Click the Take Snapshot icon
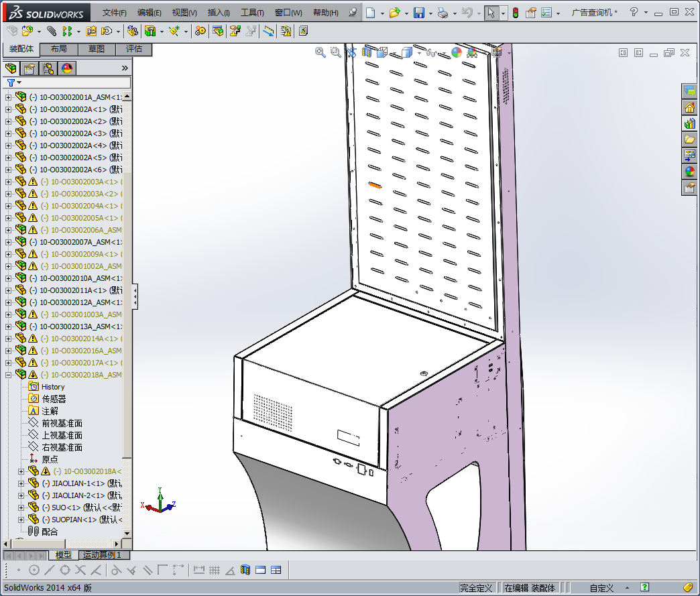Screen dimensions: 700x596 [304, 31]
